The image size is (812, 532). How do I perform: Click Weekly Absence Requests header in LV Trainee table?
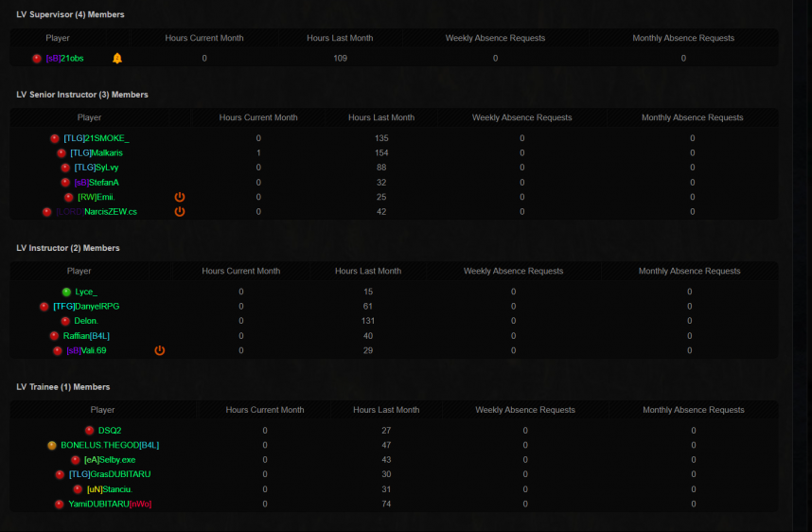pos(525,411)
